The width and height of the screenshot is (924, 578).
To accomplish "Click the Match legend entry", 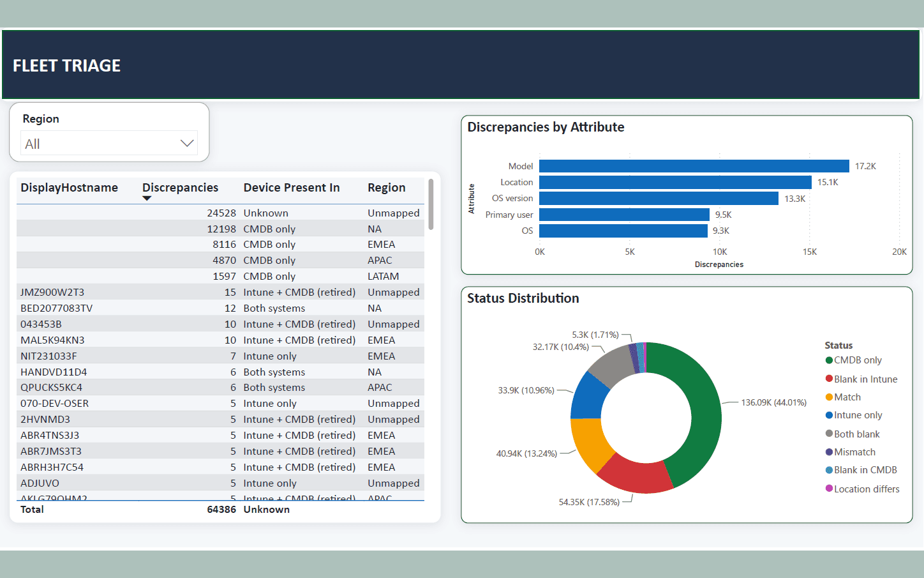I will point(843,397).
